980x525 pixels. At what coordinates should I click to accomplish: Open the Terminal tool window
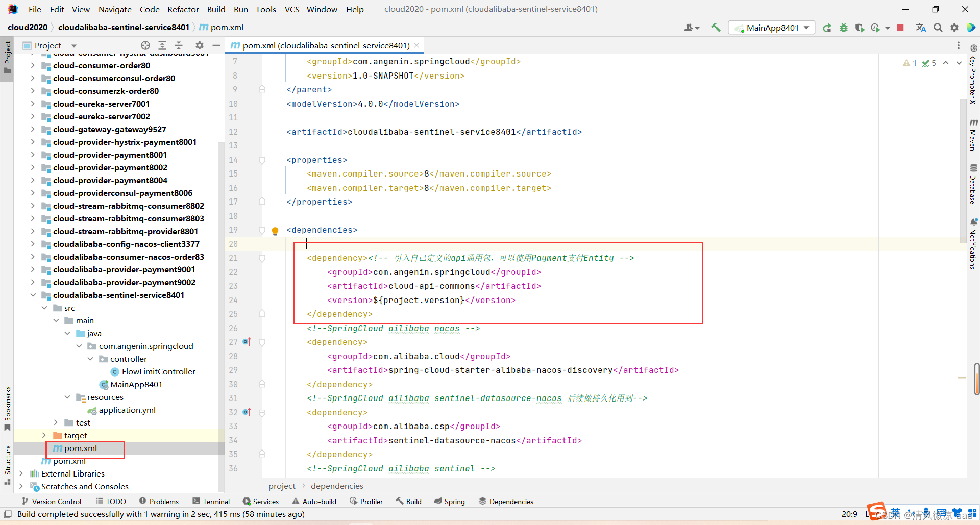coord(211,502)
